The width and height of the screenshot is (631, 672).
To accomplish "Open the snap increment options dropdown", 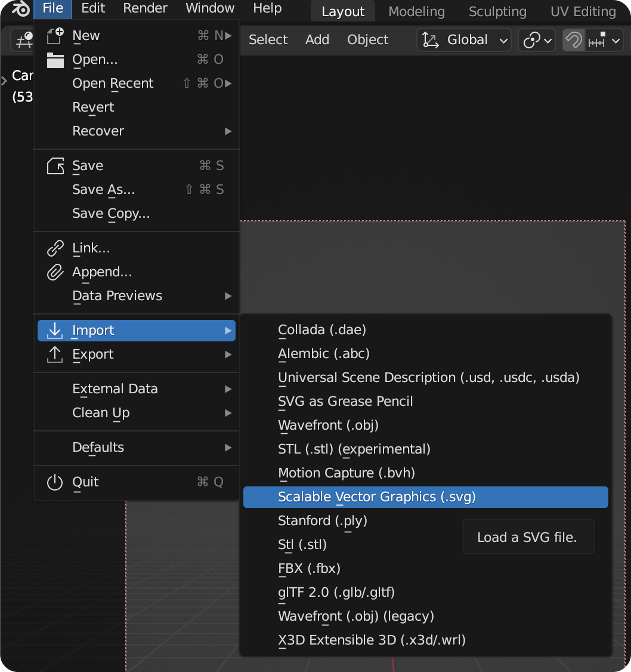I will tap(604, 41).
